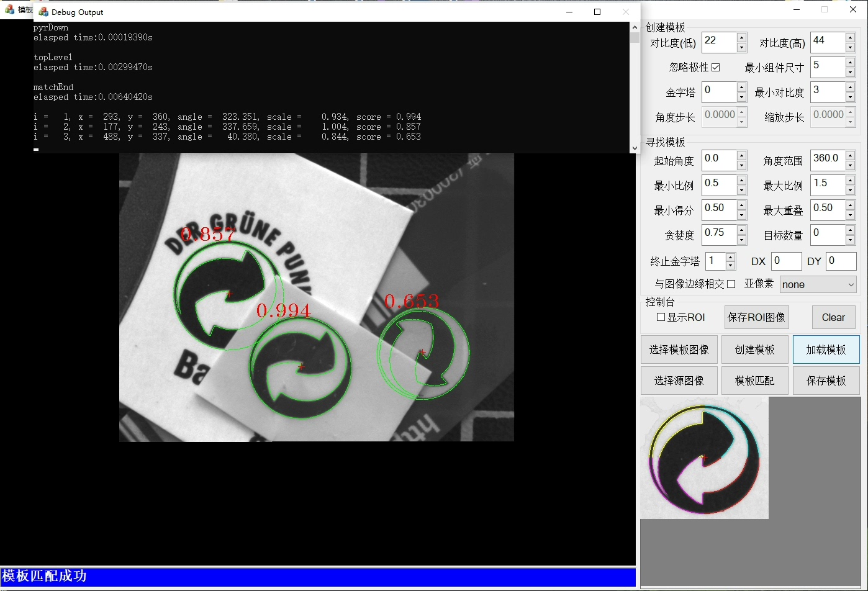Decrement the 最小对比度 spinner
868x591 pixels.
click(850, 97)
